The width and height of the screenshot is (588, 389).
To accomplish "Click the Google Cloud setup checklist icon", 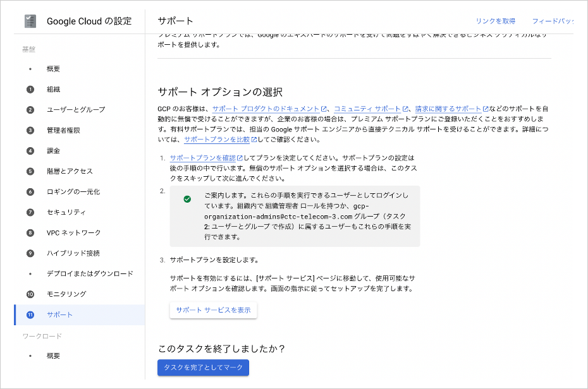I will coord(30,21).
